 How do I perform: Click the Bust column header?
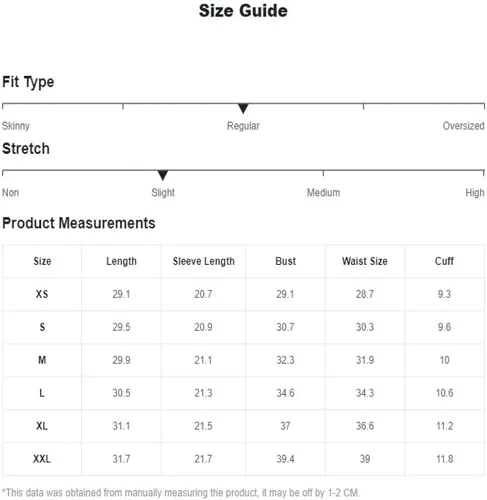(x=285, y=261)
